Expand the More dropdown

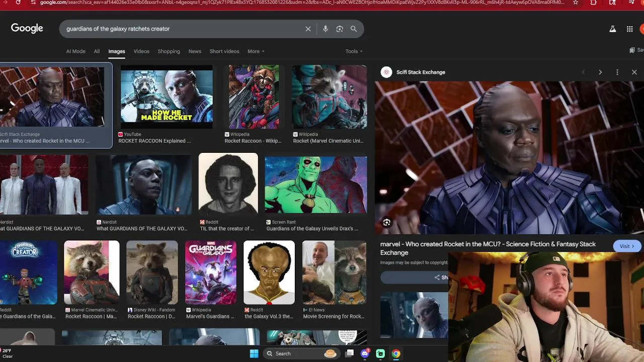[x=256, y=51]
